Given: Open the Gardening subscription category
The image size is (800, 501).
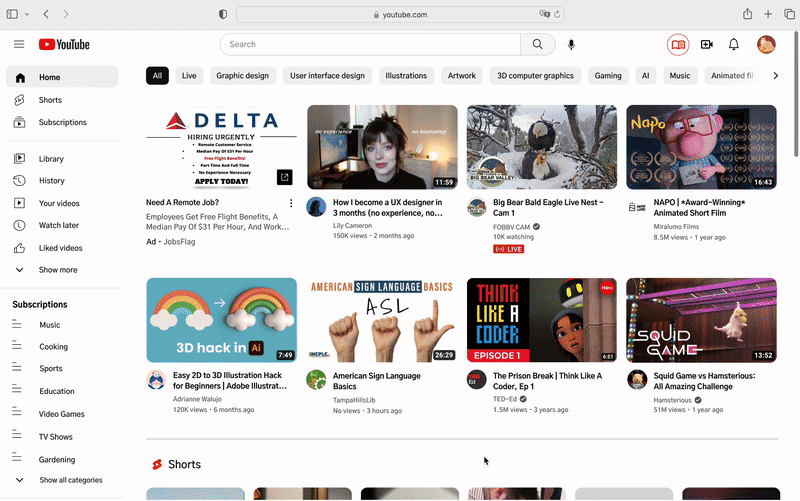Looking at the screenshot, I should coord(57,460).
